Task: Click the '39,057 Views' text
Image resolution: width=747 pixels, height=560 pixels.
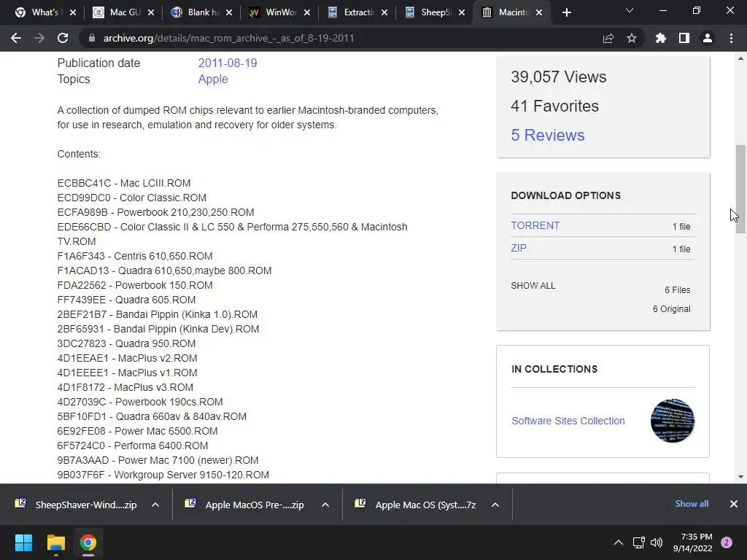Action: [558, 77]
